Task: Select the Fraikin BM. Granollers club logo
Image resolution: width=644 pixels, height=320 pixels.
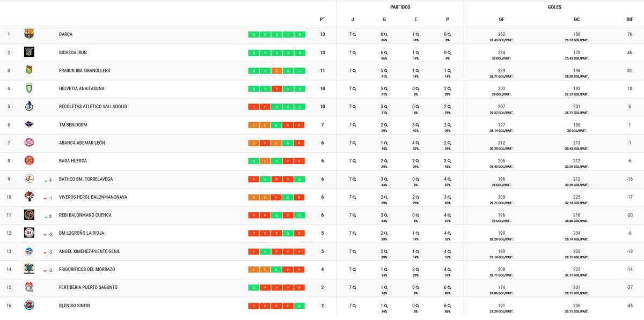Action: (28, 70)
